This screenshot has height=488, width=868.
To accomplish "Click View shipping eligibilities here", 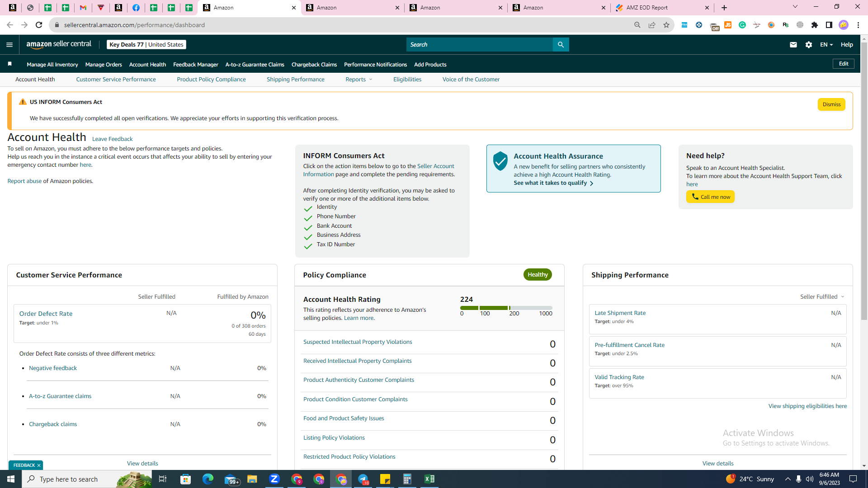I will point(807,406).
